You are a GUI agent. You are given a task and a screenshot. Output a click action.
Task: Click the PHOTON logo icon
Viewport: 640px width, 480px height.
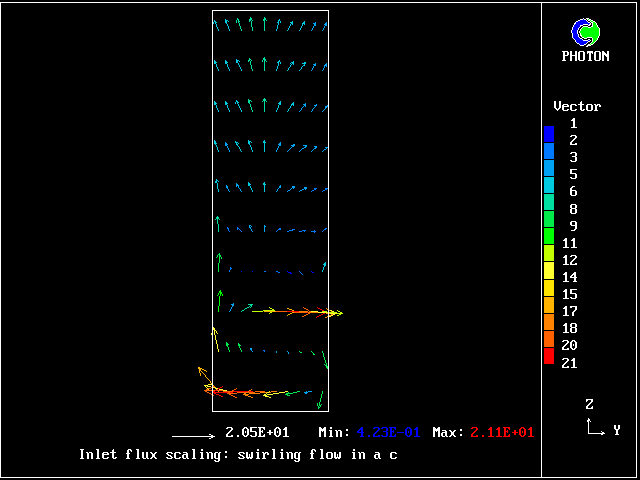585,32
